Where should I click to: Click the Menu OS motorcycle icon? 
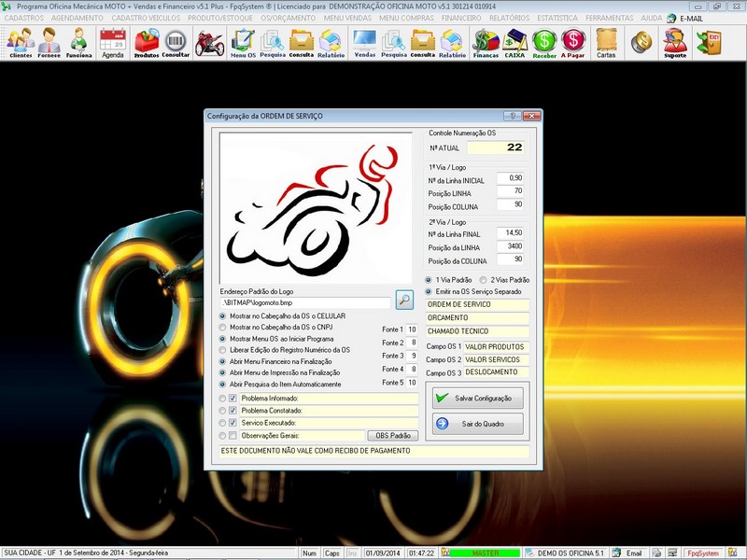(x=209, y=42)
